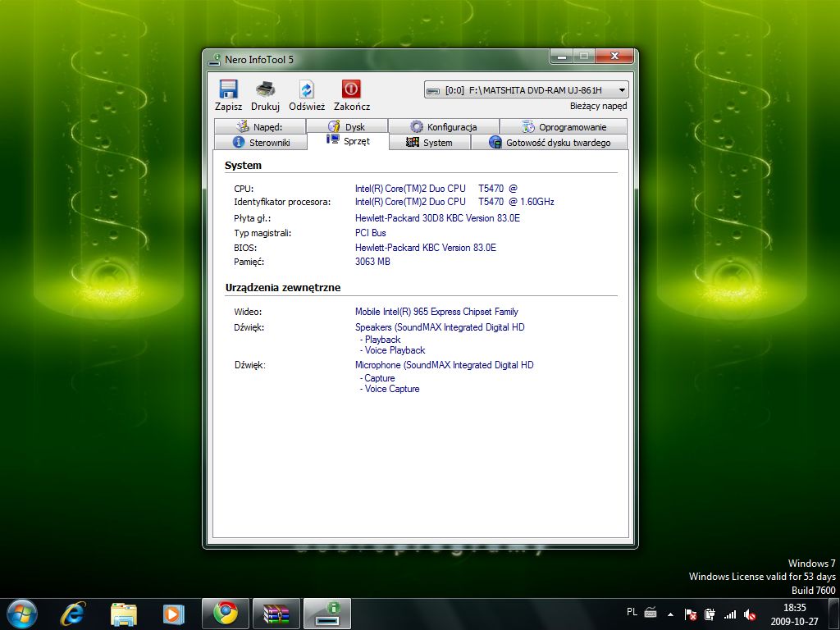Screen dimensions: 840x630
Task: Select the Sterowniki tab
Action: pos(261,142)
